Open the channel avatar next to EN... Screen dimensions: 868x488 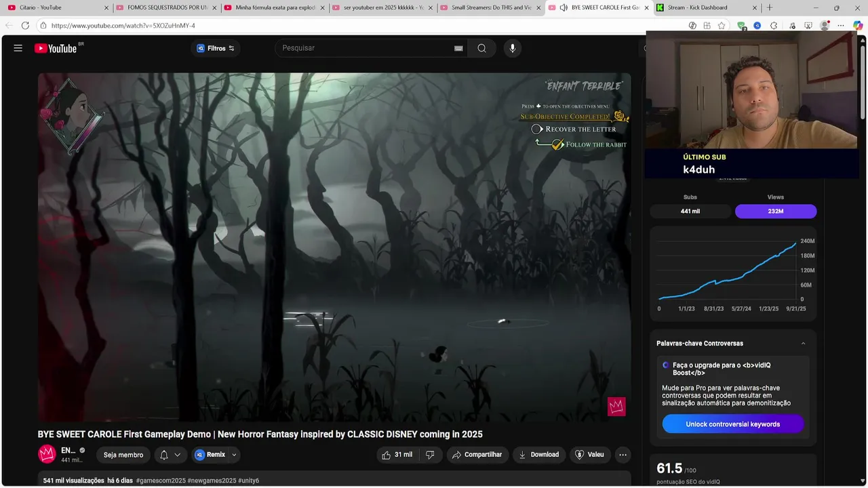[47, 454]
